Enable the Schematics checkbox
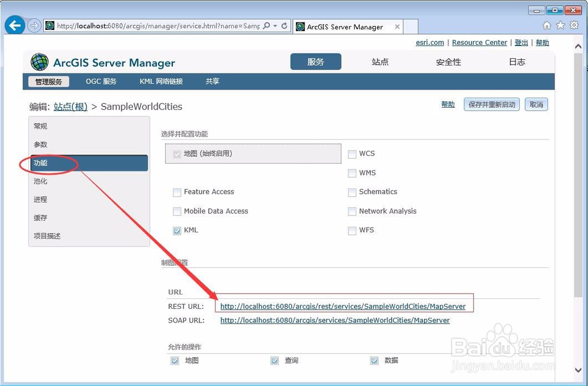This screenshot has width=588, height=386. tap(352, 192)
